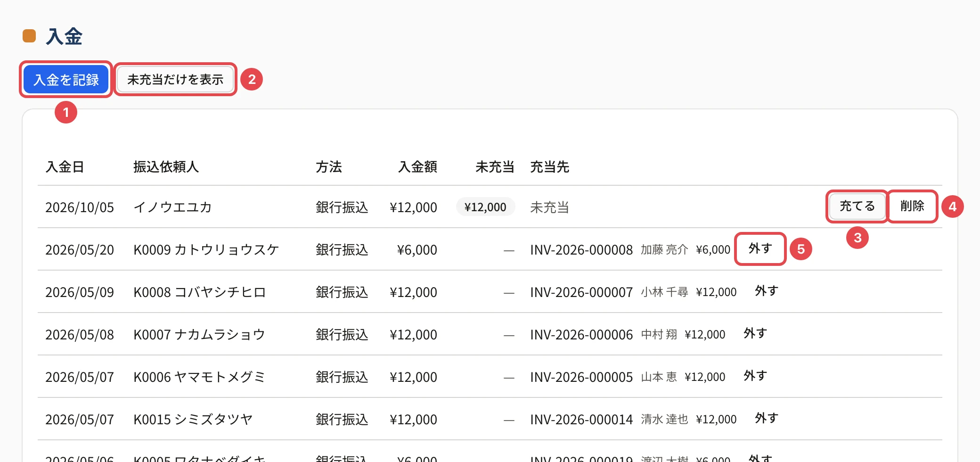Click the 入金日 column header

tap(65, 167)
